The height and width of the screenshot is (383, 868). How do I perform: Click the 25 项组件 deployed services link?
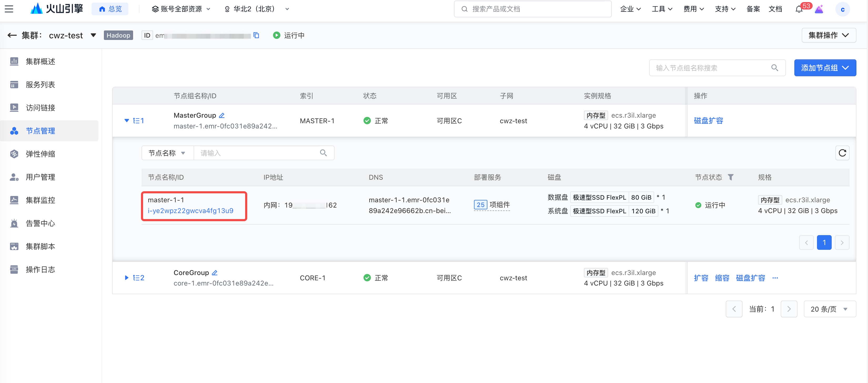coord(492,205)
